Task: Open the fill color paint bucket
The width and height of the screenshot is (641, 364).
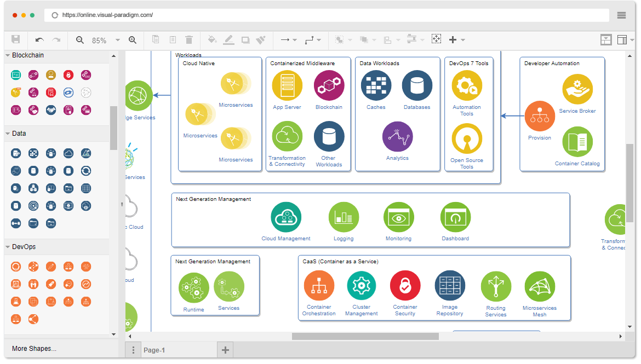Action: 212,39
